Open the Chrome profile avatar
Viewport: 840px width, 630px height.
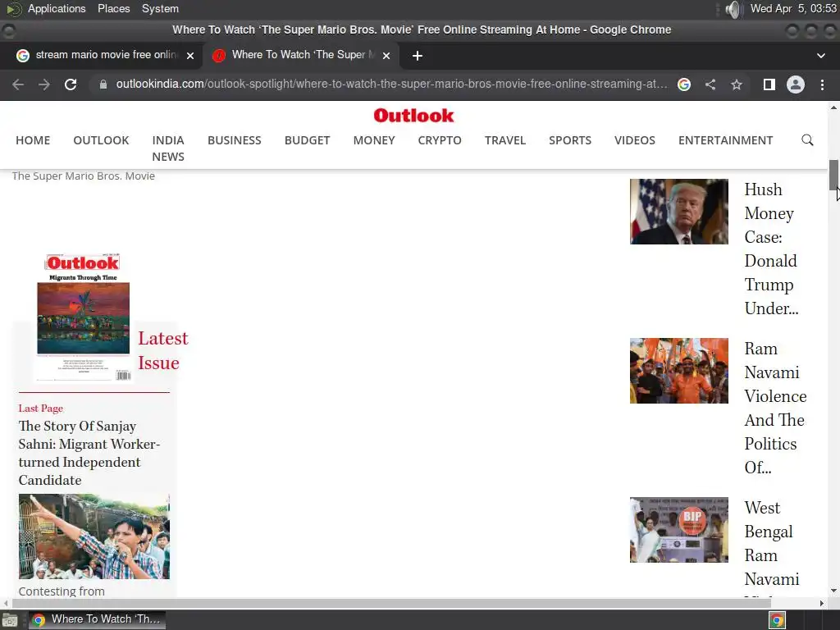click(796, 84)
